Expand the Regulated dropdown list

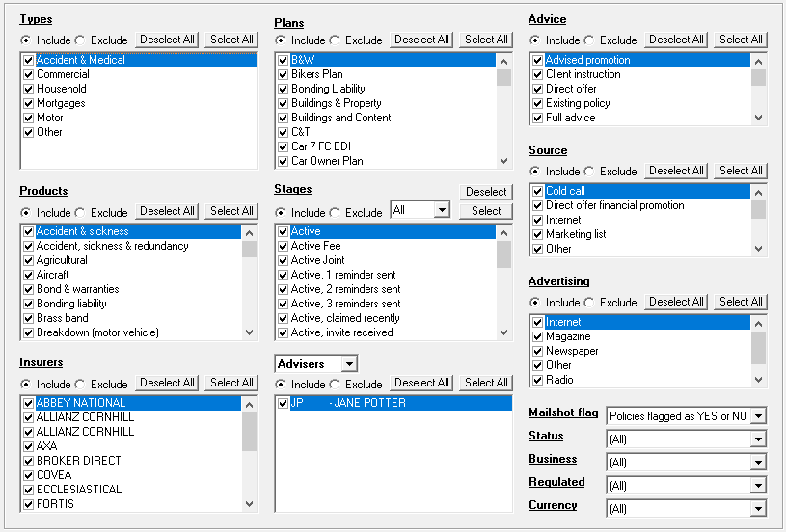click(758, 485)
